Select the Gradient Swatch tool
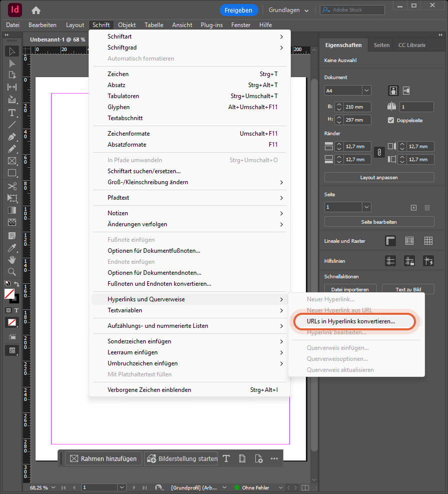 12,210
